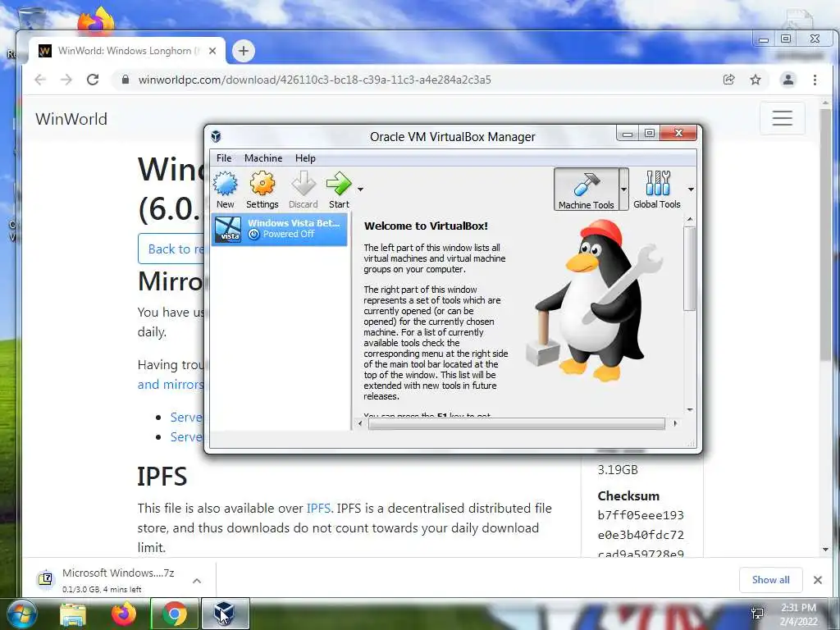Select the Global Tools button
Image resolution: width=840 pixels, height=630 pixels.
click(657, 189)
